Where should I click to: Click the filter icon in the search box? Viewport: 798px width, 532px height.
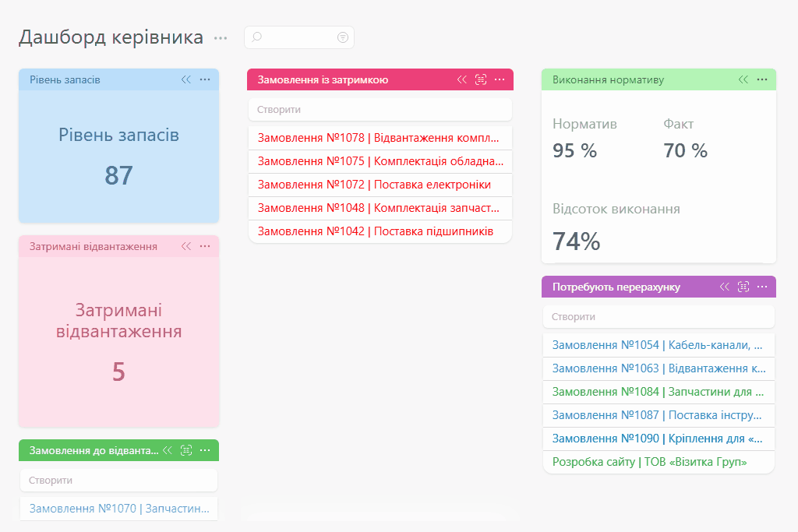tap(343, 37)
